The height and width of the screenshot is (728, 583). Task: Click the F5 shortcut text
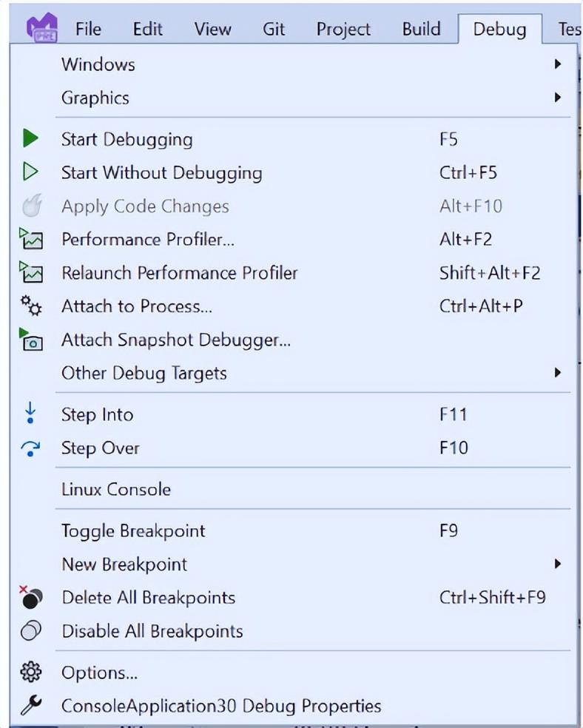[448, 139]
